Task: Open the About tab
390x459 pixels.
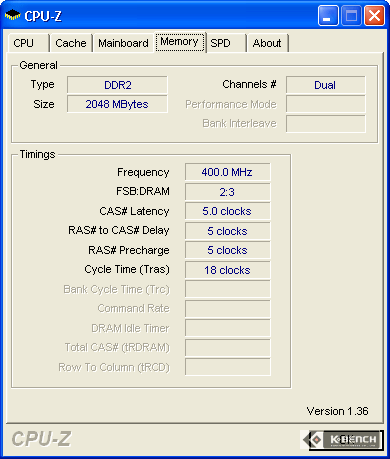Action: click(x=267, y=43)
